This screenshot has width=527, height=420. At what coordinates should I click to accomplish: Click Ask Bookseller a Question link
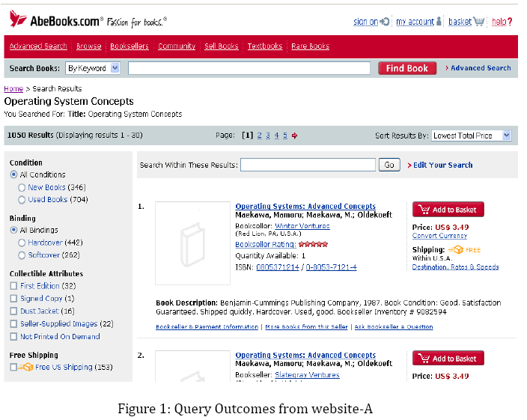[394, 326]
